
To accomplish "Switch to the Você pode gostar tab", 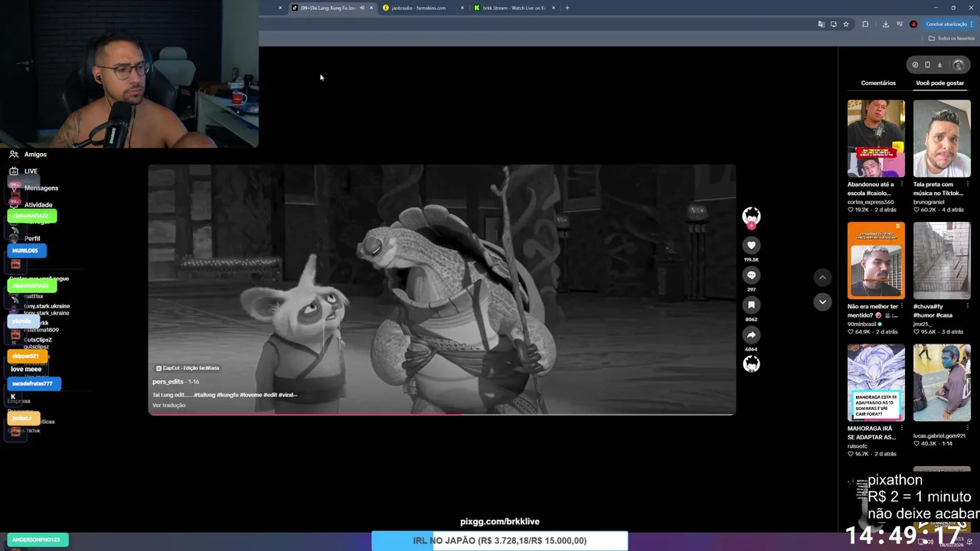I will point(939,83).
